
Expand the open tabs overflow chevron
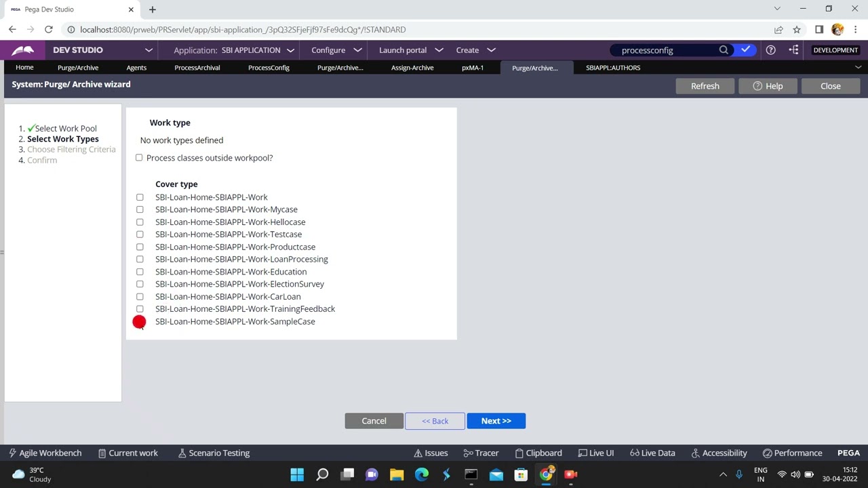tap(858, 67)
